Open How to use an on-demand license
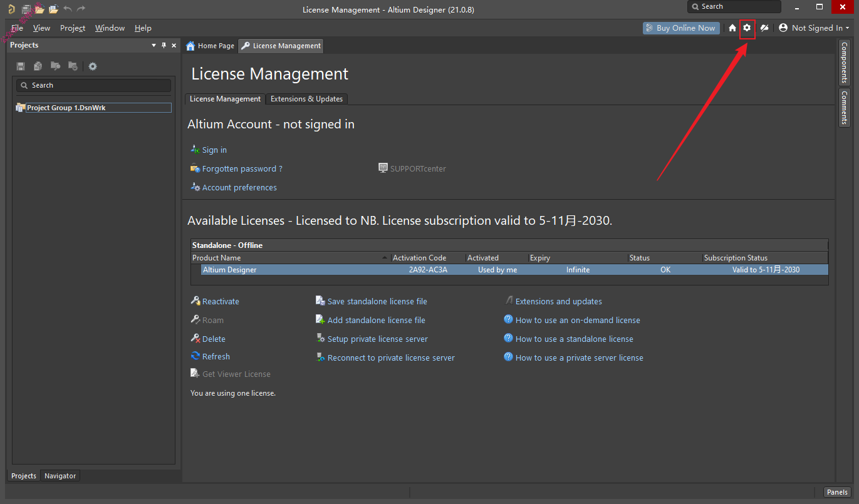This screenshot has height=504, width=859. (578, 320)
